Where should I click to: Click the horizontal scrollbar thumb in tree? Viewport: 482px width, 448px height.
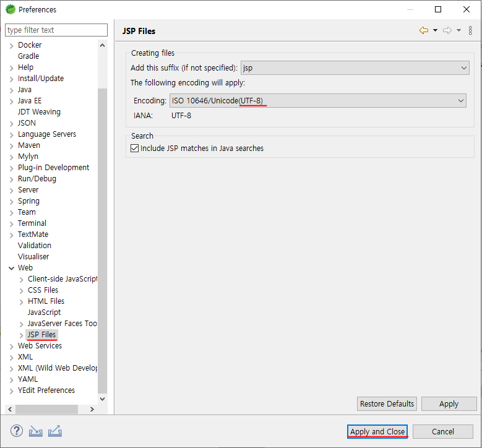tap(47, 409)
